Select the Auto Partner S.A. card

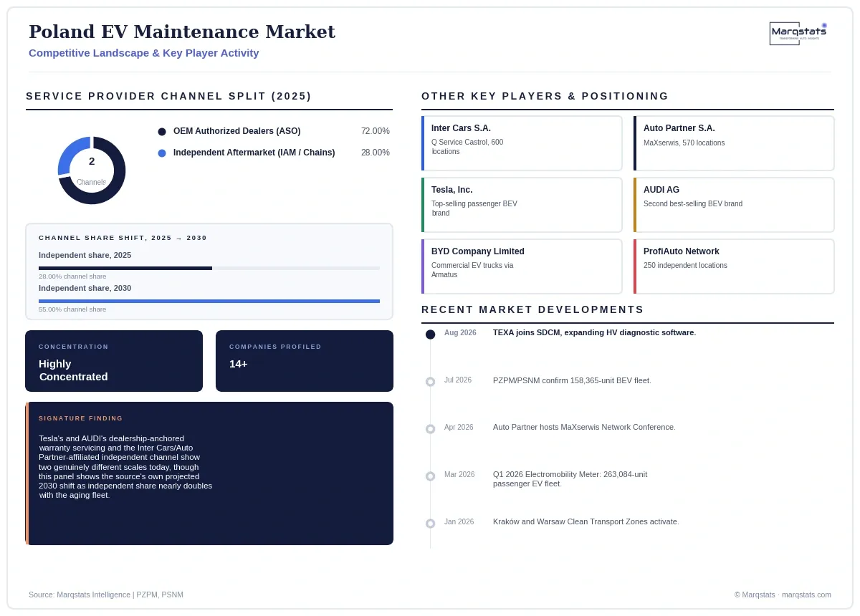(734, 143)
